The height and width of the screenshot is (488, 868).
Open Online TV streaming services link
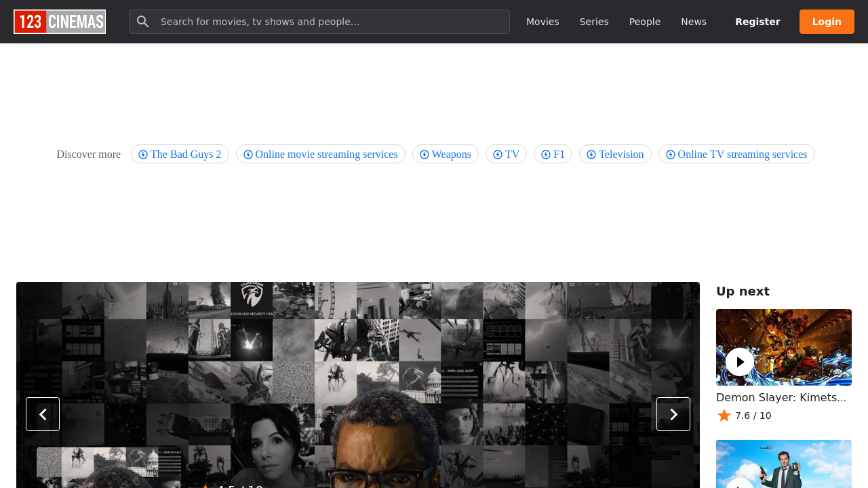point(736,154)
